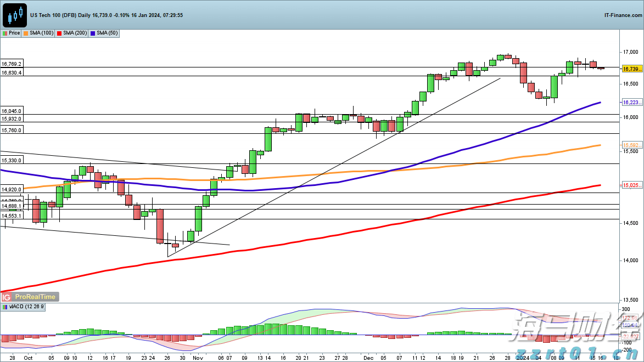Click the red SMA 200 value tag 15,025
Viewport: 644px width, 362px height.
(631, 186)
